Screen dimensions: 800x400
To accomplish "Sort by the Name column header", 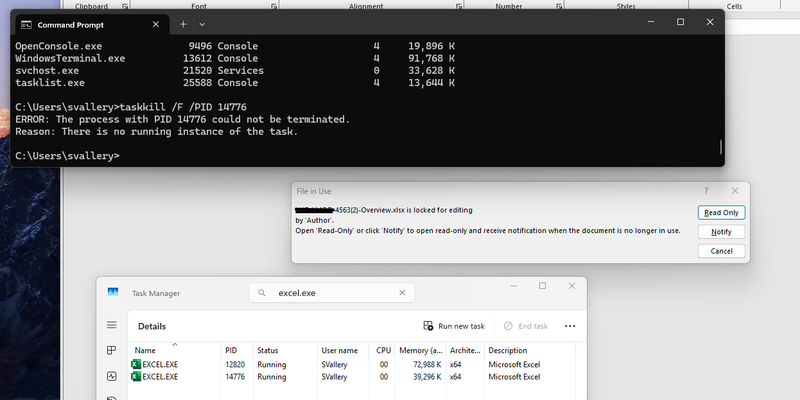I will click(174, 351).
